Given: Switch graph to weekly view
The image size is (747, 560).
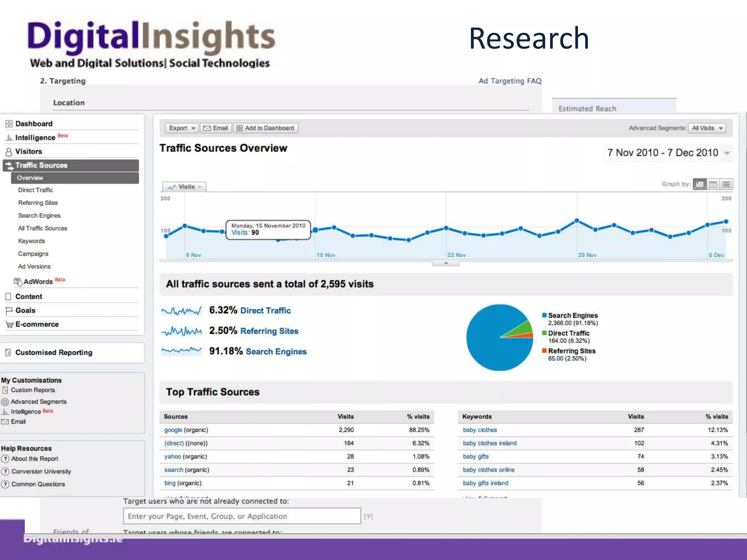Looking at the screenshot, I should [713, 184].
